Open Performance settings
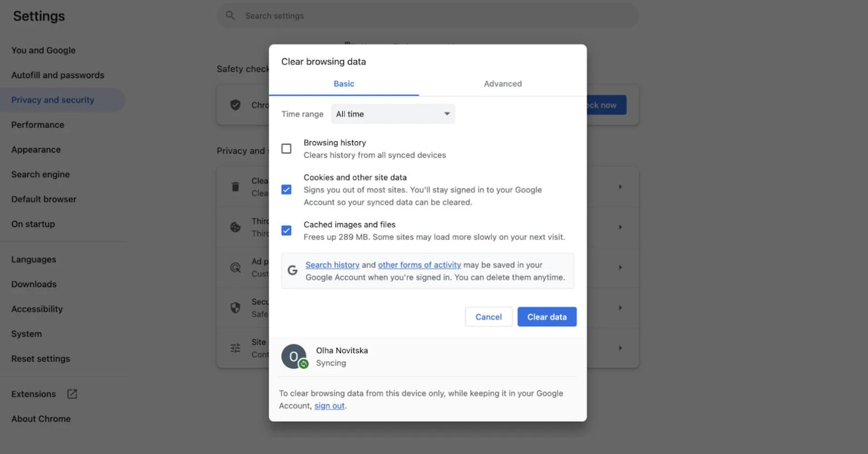868x454 pixels. point(38,125)
